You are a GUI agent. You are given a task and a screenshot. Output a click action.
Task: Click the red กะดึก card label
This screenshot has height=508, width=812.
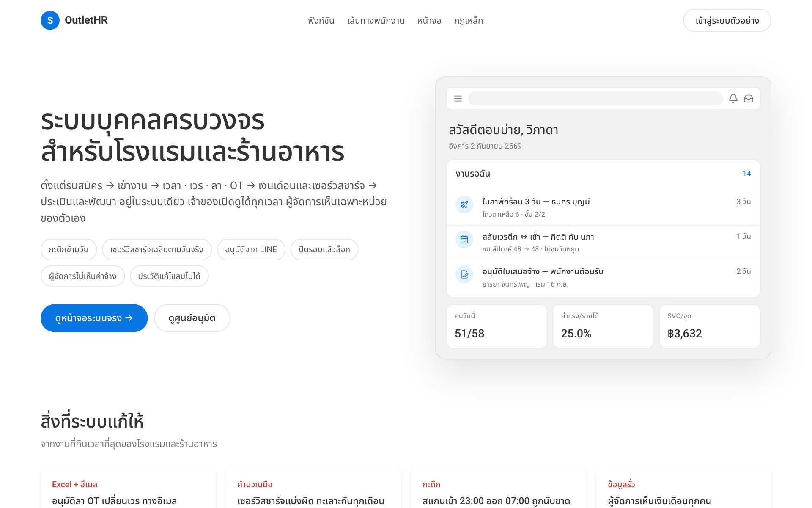431,484
